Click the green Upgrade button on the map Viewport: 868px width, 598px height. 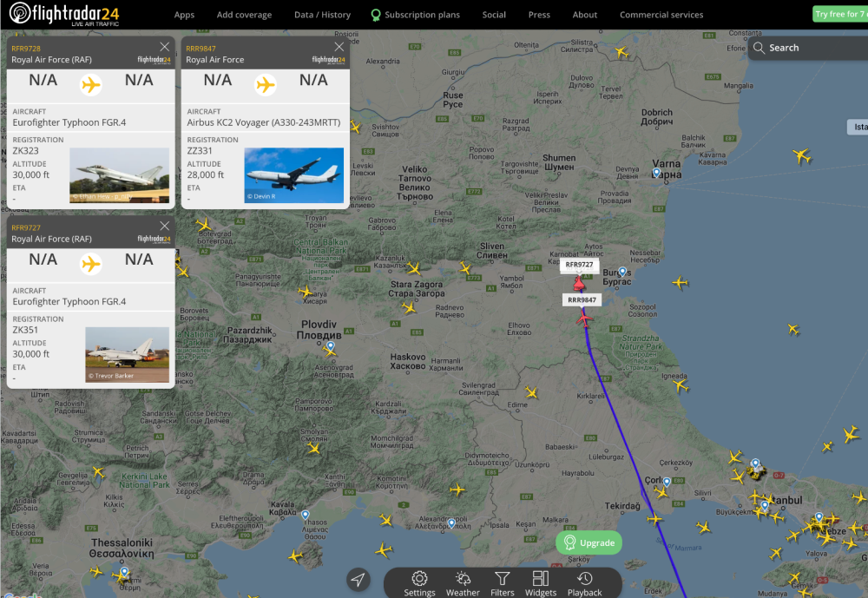589,542
